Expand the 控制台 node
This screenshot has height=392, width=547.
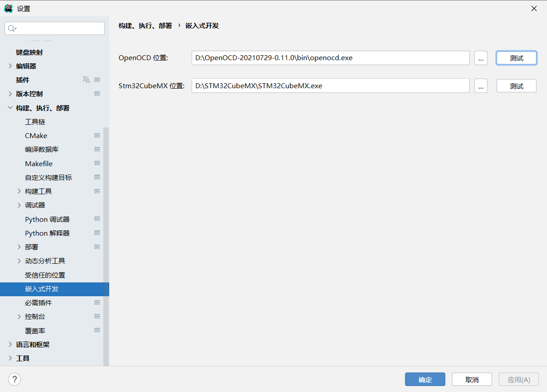point(19,317)
